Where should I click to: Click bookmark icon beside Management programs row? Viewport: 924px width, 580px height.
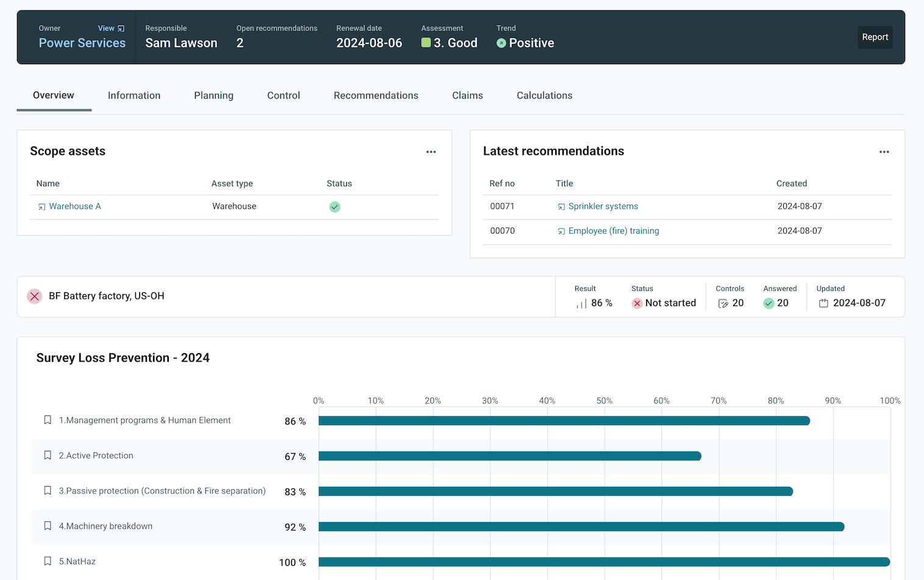point(48,420)
